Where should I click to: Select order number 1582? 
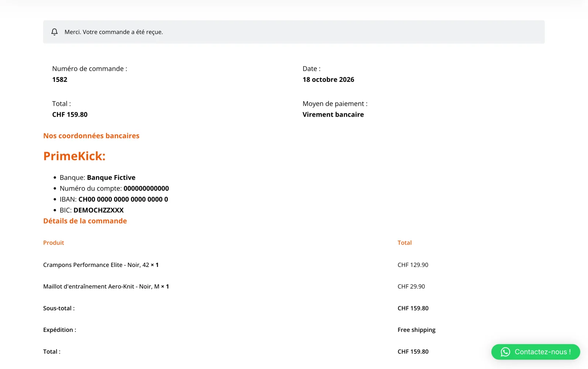(60, 80)
